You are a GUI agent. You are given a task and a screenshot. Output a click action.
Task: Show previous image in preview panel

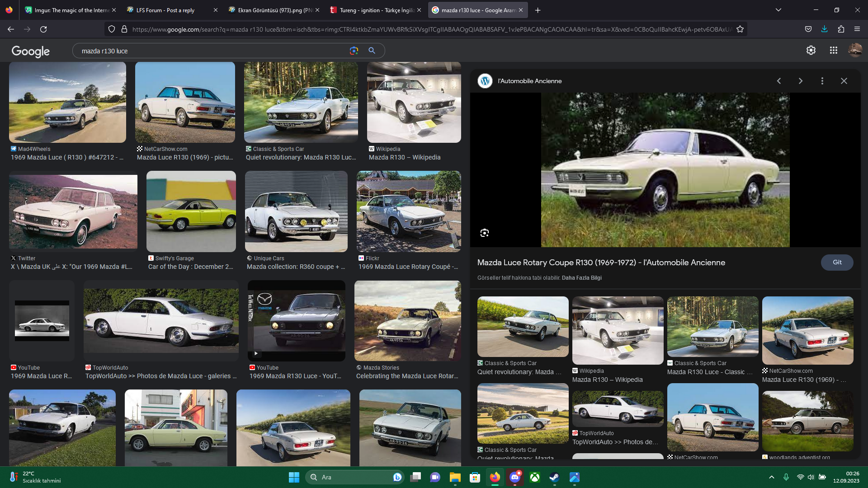[779, 81]
